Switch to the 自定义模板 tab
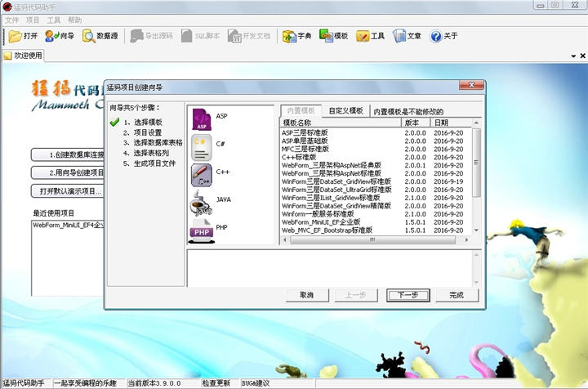Image resolution: width=588 pixels, height=389 pixels. (345, 110)
